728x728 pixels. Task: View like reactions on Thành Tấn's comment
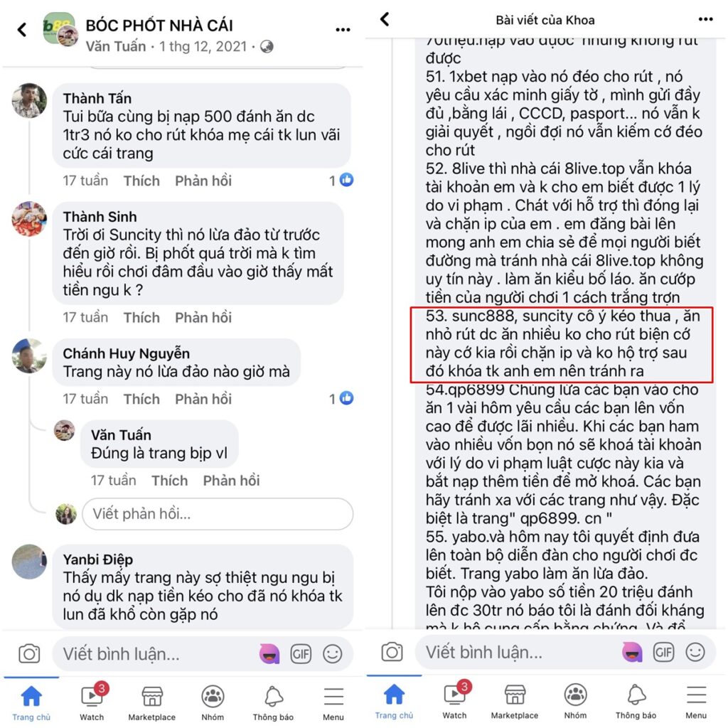coord(342,180)
